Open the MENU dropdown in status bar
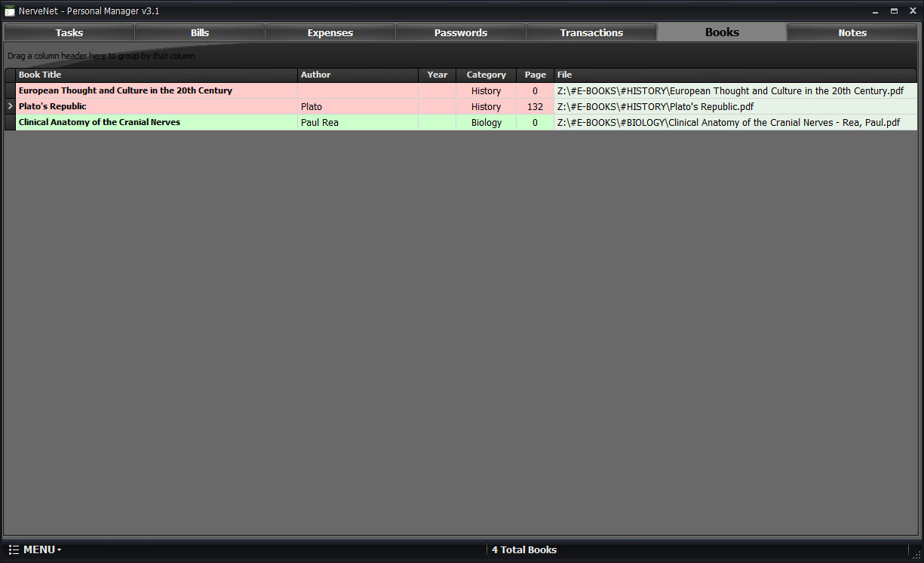 35,549
